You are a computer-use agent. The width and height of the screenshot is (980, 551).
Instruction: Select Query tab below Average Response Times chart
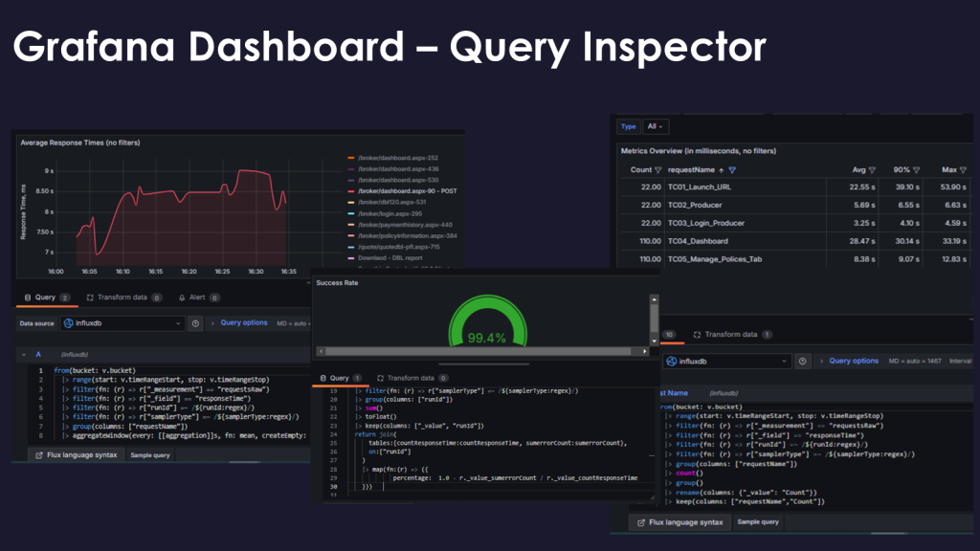(47, 298)
